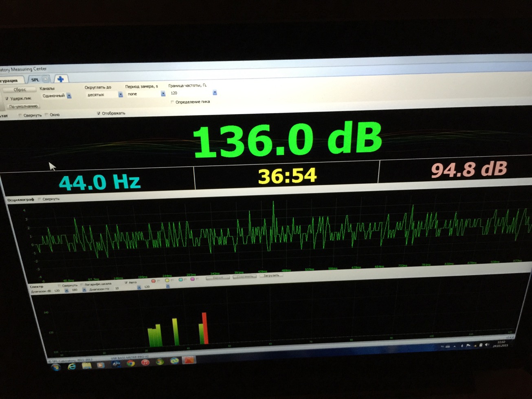
Task: Open Google Chrome from the taskbar
Action: click(130, 364)
